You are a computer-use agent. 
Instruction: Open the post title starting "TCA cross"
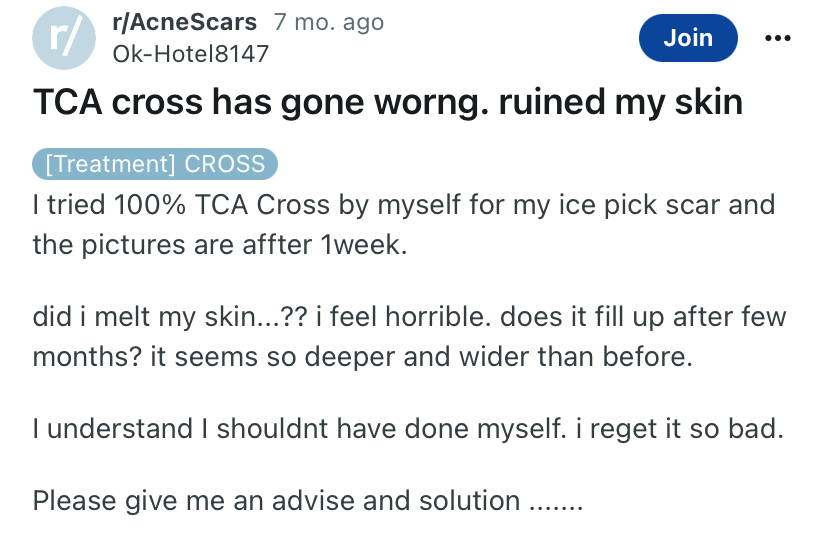(388, 103)
